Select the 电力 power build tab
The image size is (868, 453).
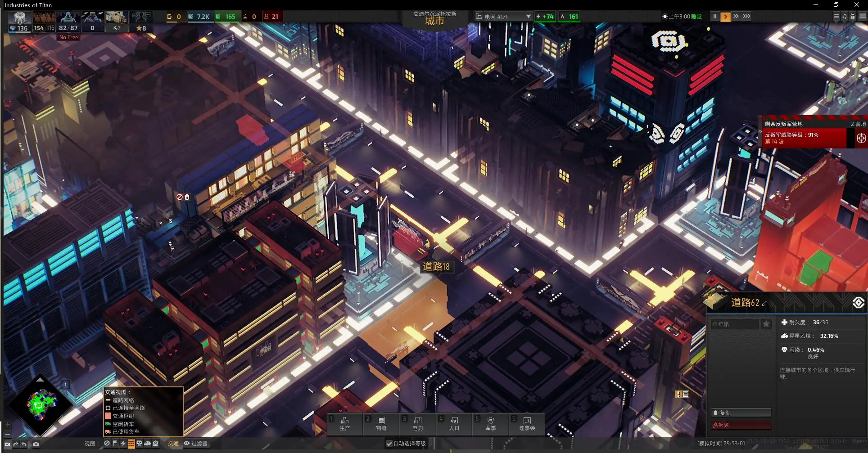(418, 424)
